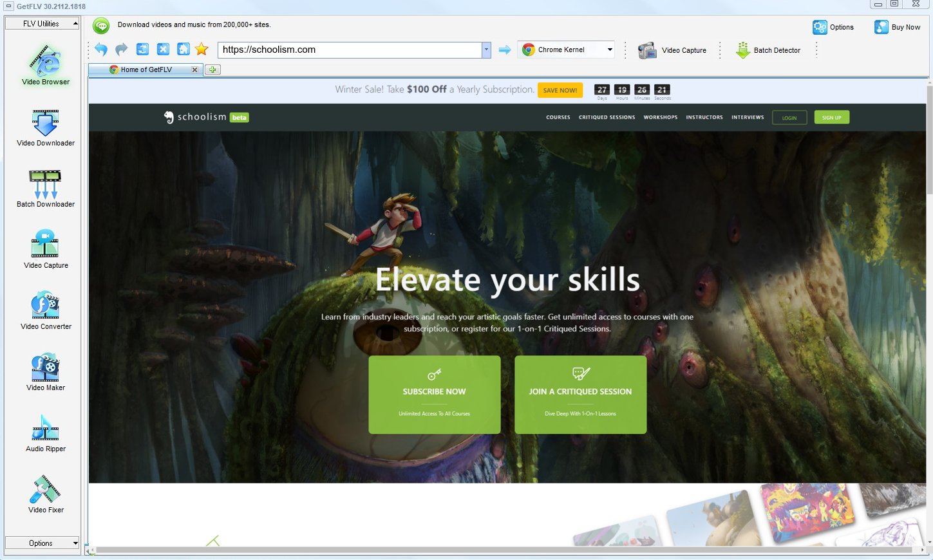Click the SAVE NOW! sale button
The image size is (933, 560).
point(560,90)
